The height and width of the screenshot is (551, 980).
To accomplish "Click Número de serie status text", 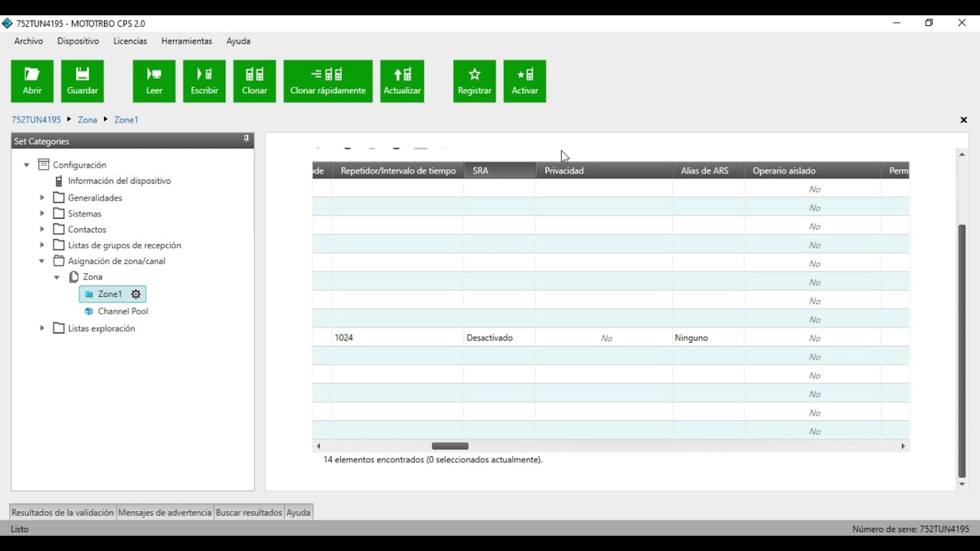I will point(910,529).
